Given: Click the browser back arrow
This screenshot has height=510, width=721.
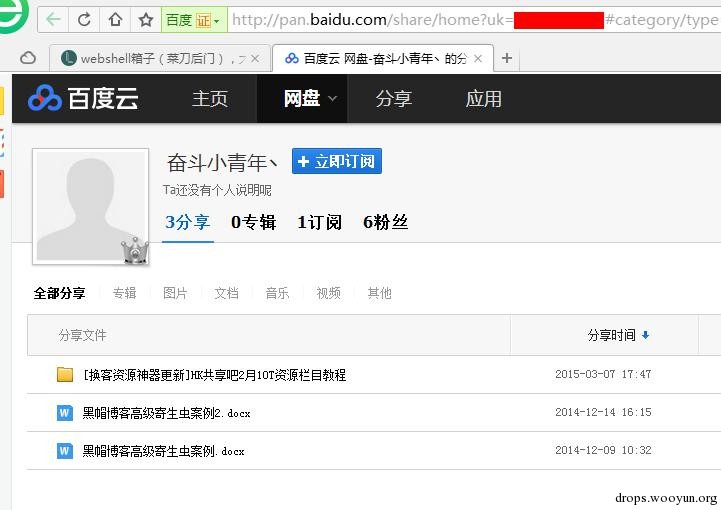Looking at the screenshot, I should point(53,20).
